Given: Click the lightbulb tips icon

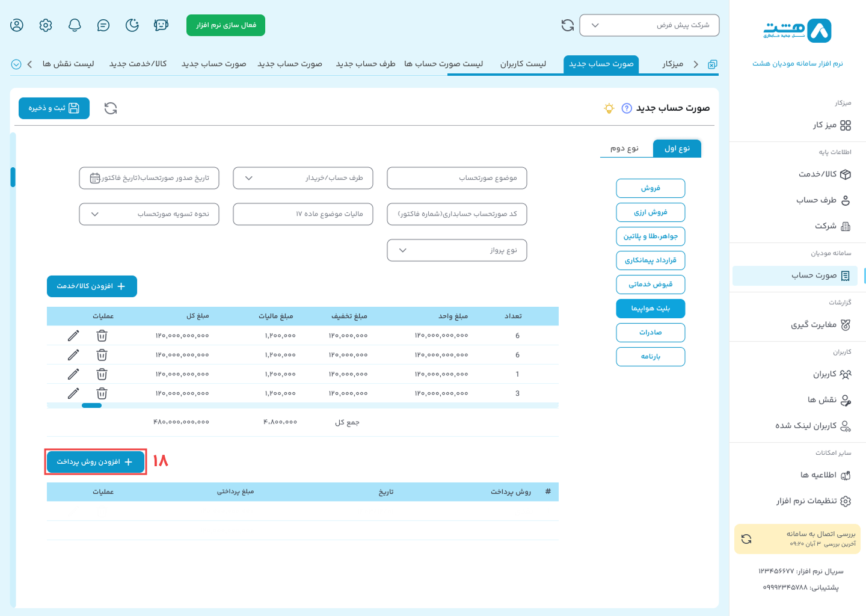Looking at the screenshot, I should click(609, 108).
